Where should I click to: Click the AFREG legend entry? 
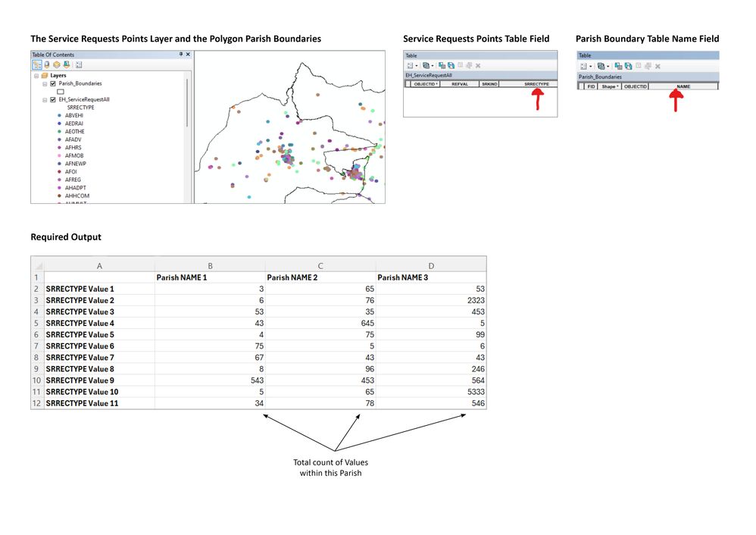pos(73,180)
